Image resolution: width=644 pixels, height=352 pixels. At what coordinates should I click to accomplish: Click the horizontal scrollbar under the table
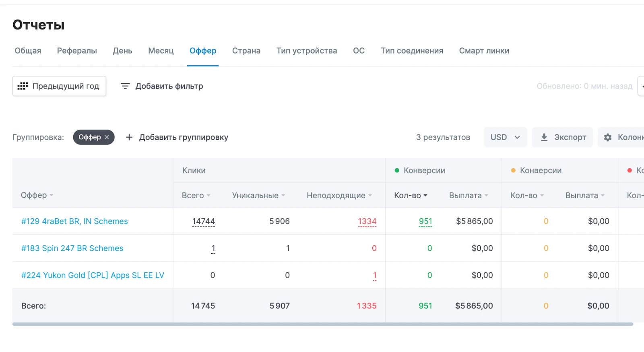pyautogui.click(x=323, y=324)
